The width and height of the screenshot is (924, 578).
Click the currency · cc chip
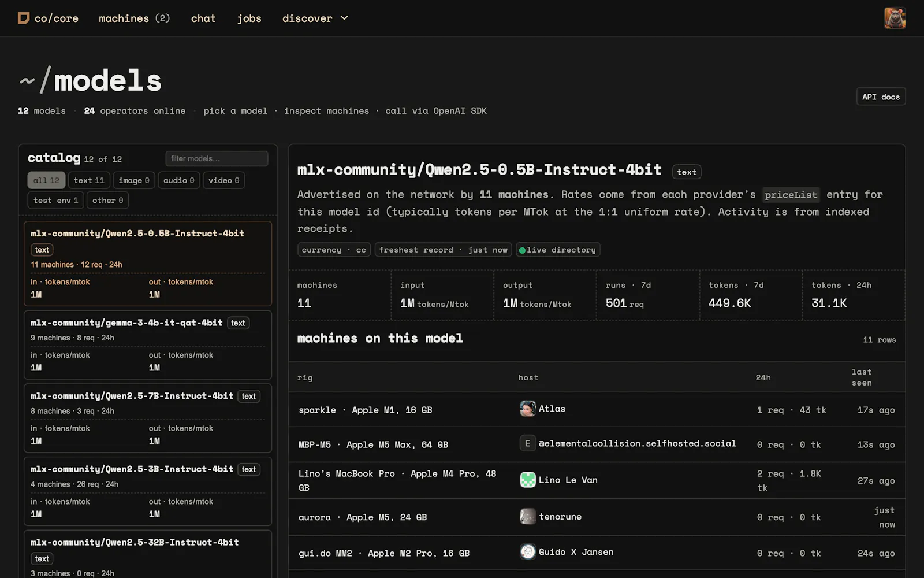pyautogui.click(x=334, y=250)
